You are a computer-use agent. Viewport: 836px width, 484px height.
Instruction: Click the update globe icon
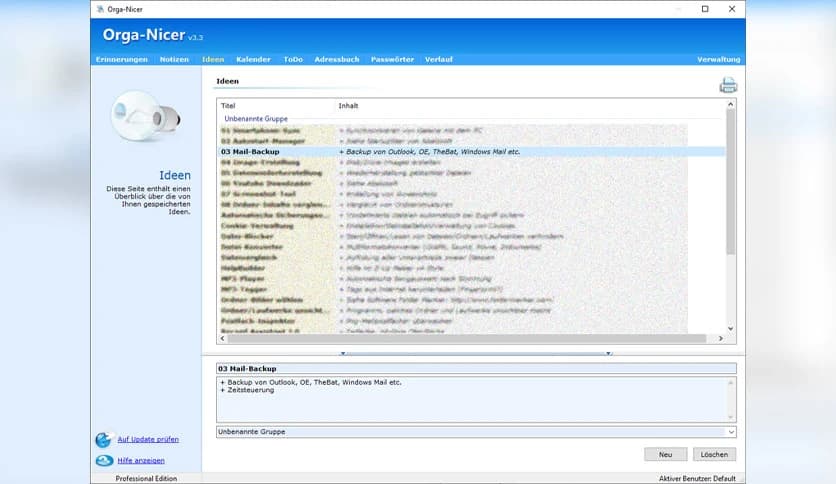click(104, 440)
